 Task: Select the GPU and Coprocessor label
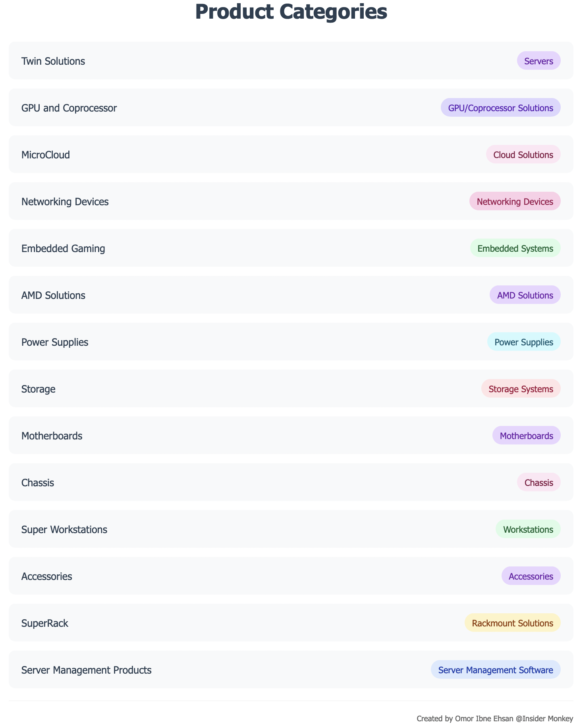tap(69, 108)
